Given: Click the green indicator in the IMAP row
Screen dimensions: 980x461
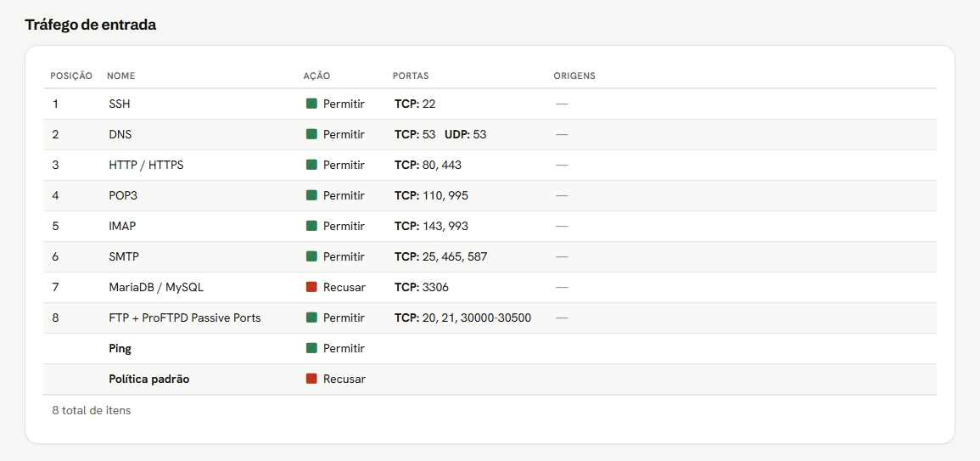Looking at the screenshot, I should coord(311,226).
